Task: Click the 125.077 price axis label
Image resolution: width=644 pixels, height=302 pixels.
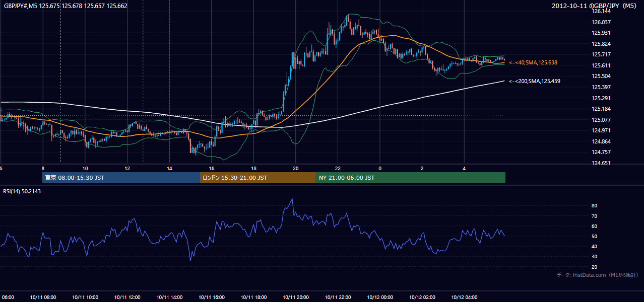Action: coord(602,120)
